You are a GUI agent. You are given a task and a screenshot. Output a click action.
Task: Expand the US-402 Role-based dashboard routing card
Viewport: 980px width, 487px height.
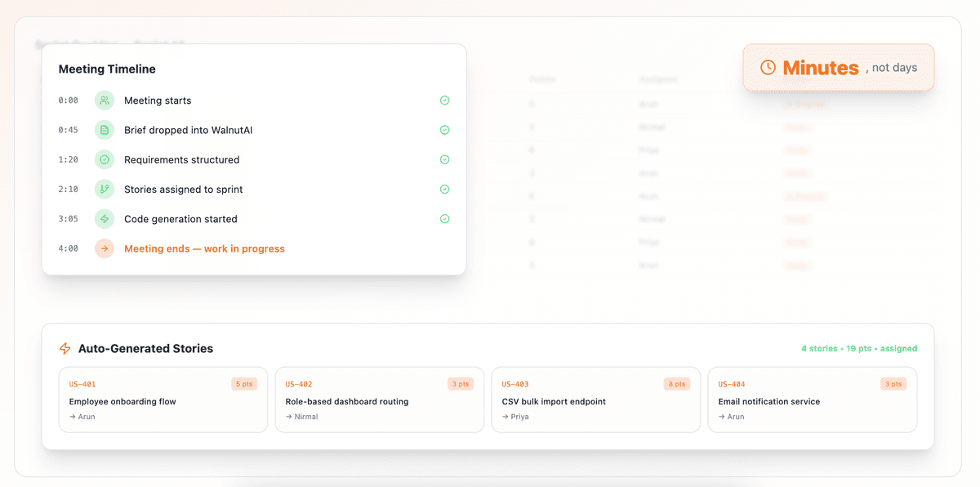pos(380,400)
